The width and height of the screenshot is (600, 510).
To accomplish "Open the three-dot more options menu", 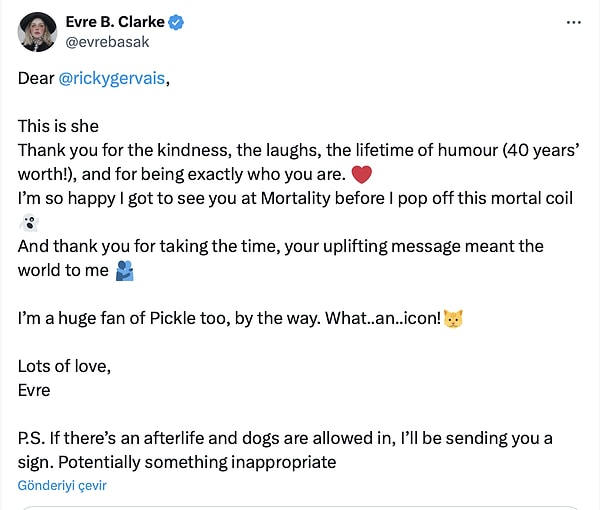I will pos(574,23).
